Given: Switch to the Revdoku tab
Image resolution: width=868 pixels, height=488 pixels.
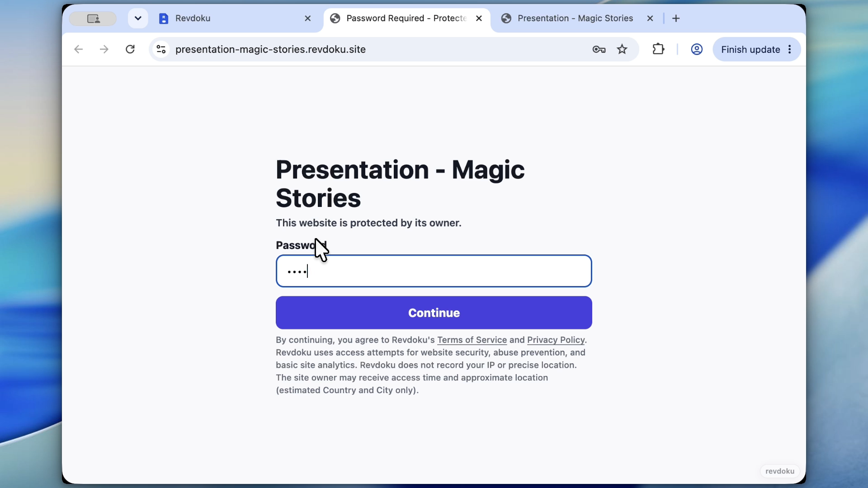Looking at the screenshot, I should coord(235,19).
